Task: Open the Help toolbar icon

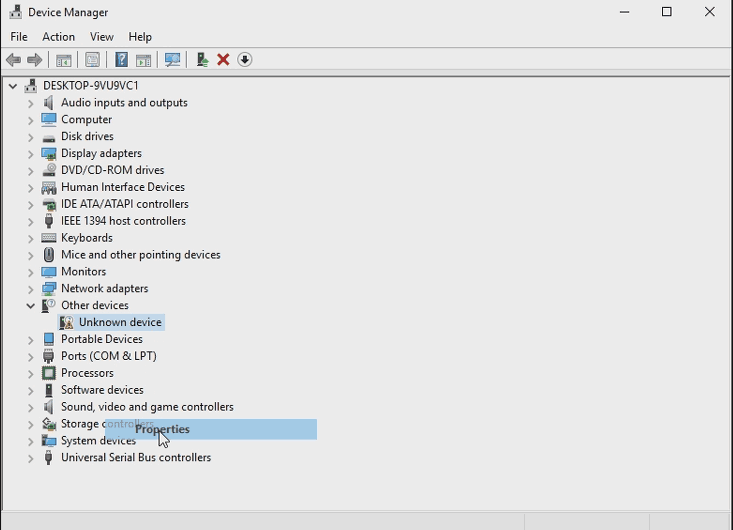Action: [x=122, y=60]
